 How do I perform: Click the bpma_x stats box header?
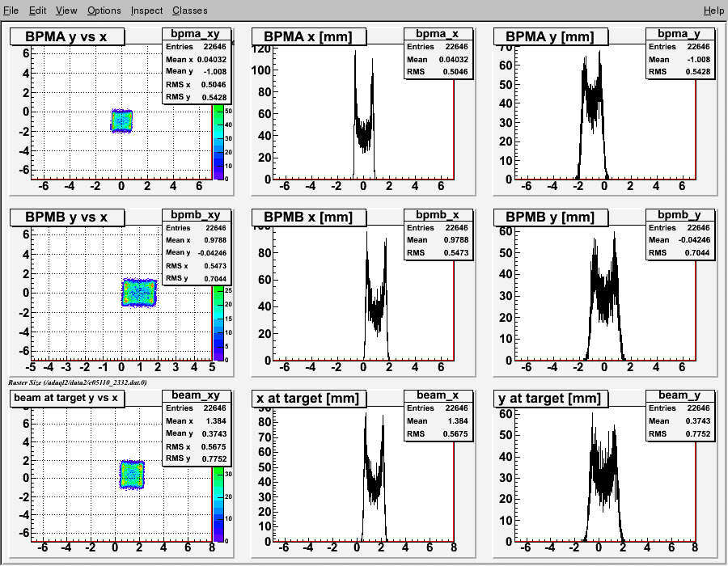tap(438, 34)
